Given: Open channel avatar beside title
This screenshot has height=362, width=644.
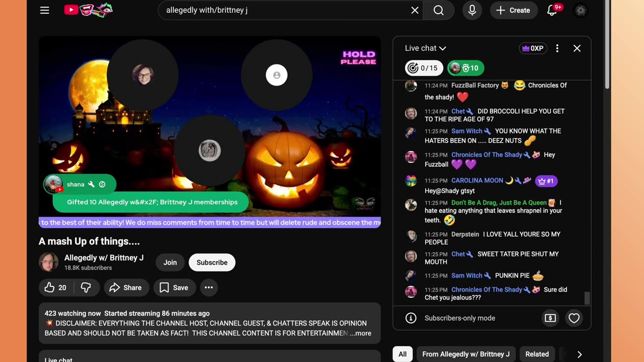Looking at the screenshot, I should pos(49,262).
